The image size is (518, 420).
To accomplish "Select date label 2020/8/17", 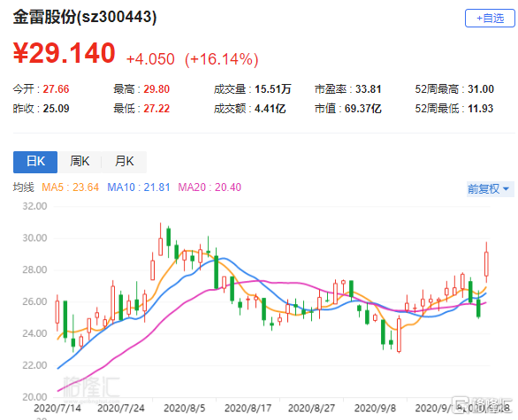I will click(248, 409).
